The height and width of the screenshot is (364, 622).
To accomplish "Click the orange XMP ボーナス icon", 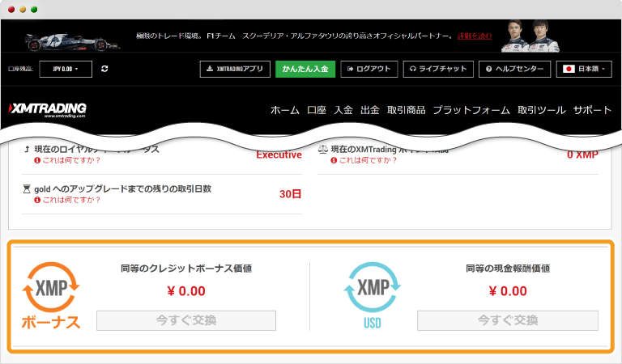I will pos(51,295).
